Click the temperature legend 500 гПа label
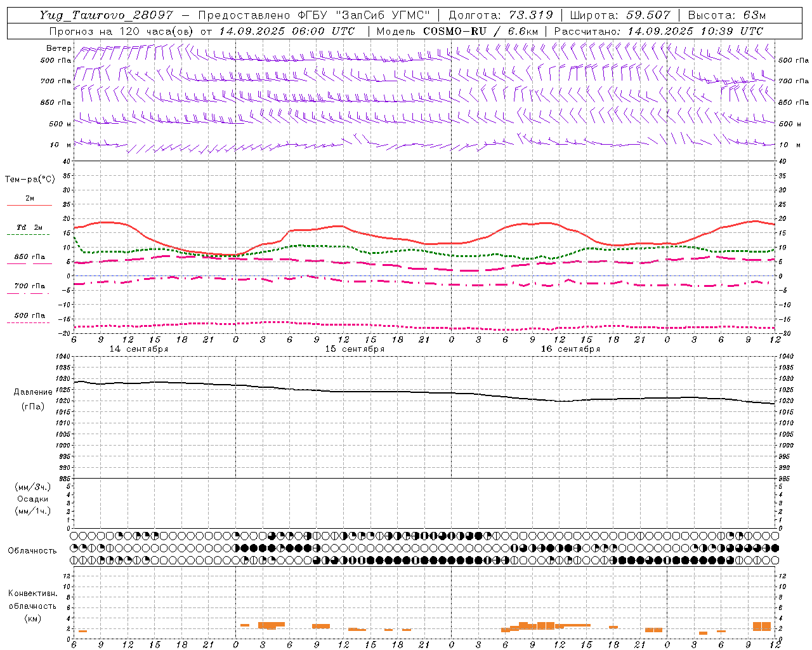 (x=30, y=315)
